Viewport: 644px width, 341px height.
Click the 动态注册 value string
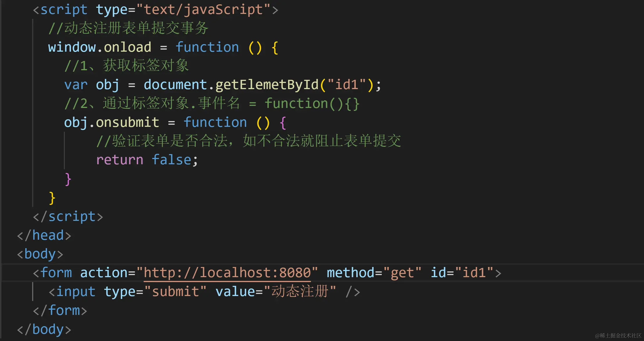click(300, 292)
